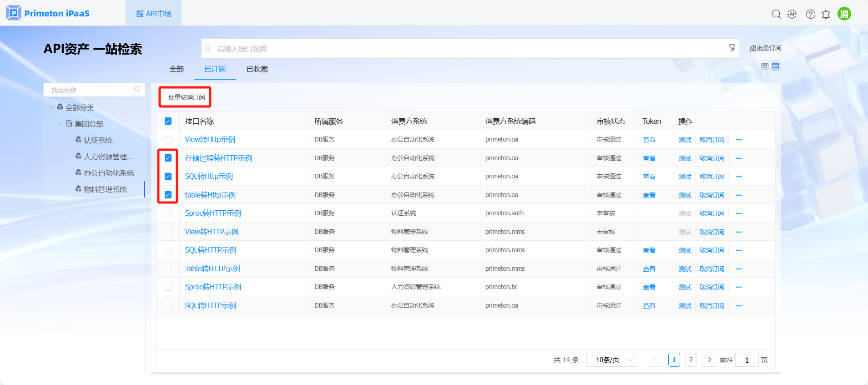The width and height of the screenshot is (868, 385).
Task: Open notifications bell icon
Action: click(x=826, y=15)
